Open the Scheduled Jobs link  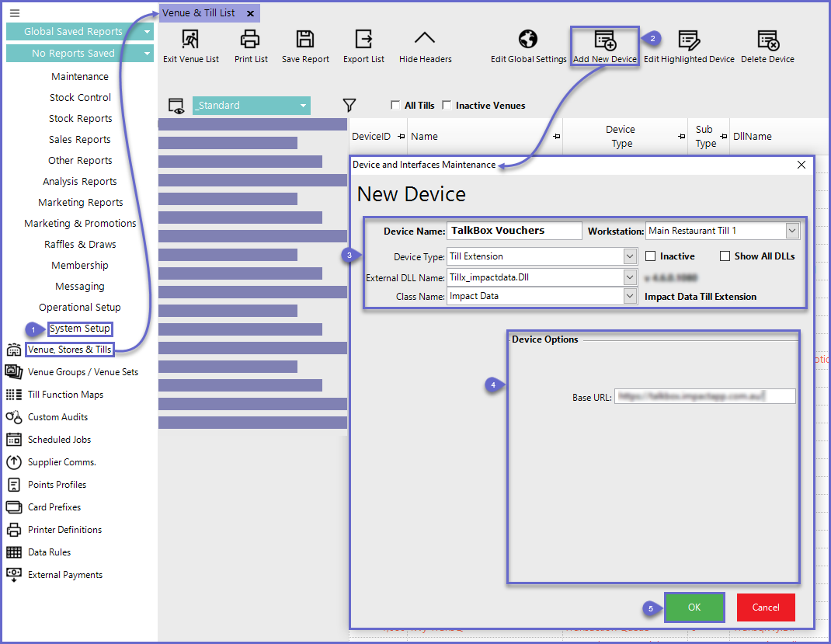tap(59, 440)
